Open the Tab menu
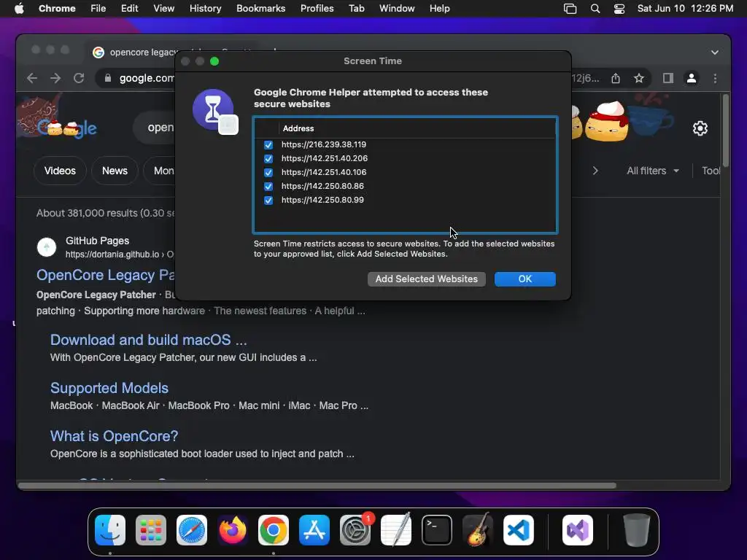The height and width of the screenshot is (560, 747). coord(356,9)
